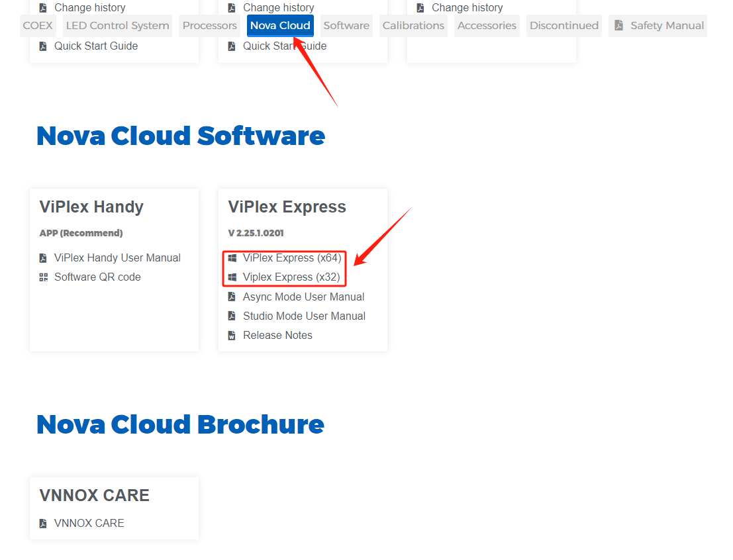Click the QR code icon beside Software QR code

click(44, 277)
